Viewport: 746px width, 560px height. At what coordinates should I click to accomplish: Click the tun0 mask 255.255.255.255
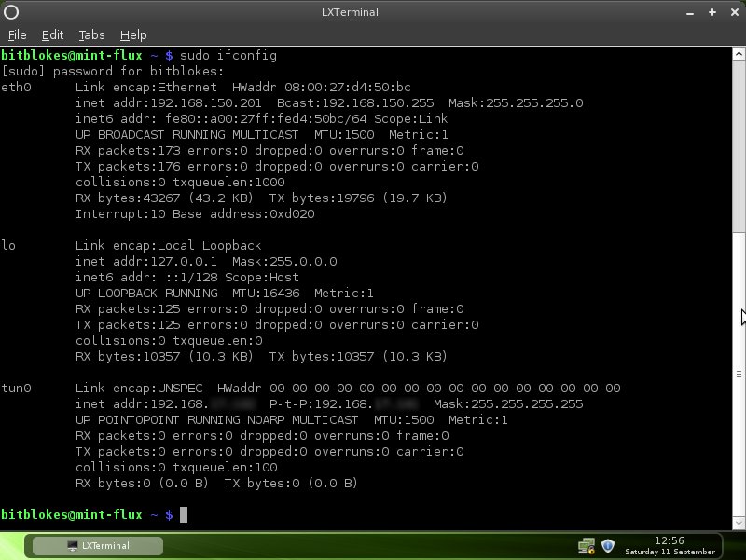(527, 404)
